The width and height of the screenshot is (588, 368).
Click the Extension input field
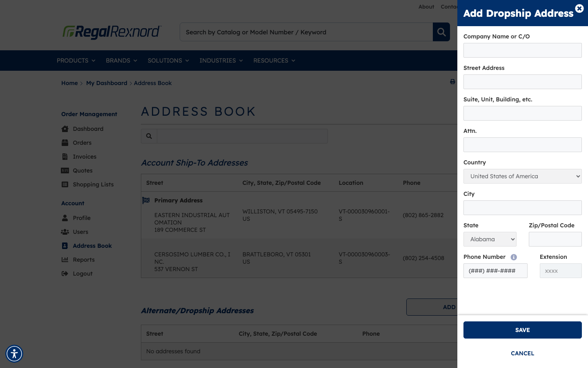pos(561,271)
